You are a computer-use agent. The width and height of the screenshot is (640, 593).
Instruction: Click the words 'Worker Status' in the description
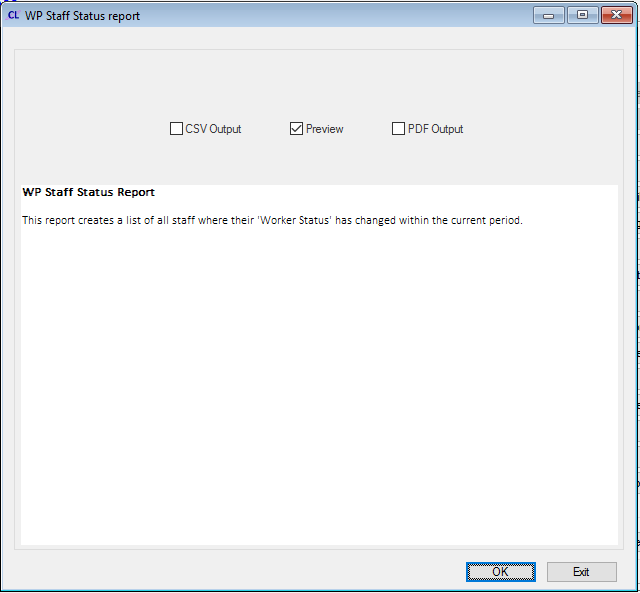pos(296,220)
